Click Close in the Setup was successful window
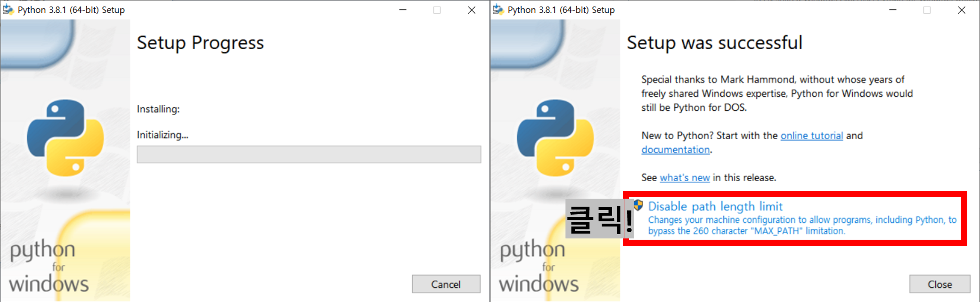Image resolution: width=980 pixels, height=302 pixels. [x=939, y=284]
